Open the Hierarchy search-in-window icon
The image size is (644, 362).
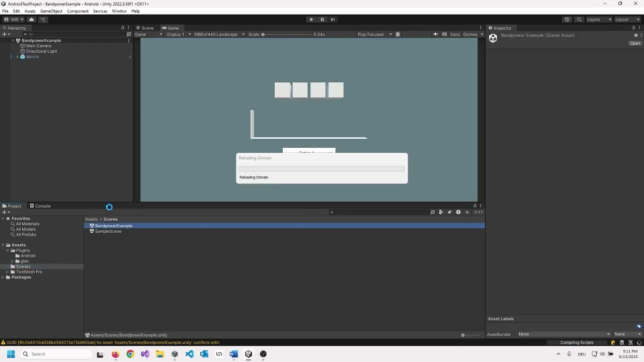point(129,34)
